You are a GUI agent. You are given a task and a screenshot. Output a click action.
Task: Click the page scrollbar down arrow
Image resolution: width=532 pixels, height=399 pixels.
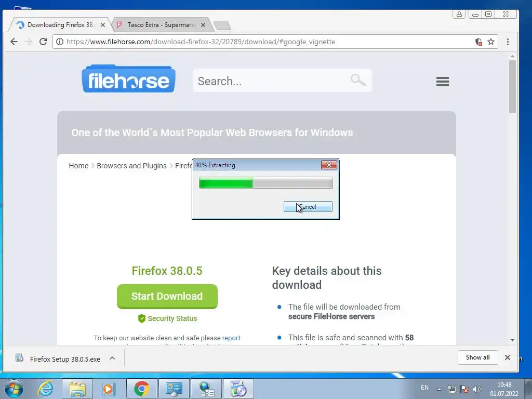tap(512, 340)
